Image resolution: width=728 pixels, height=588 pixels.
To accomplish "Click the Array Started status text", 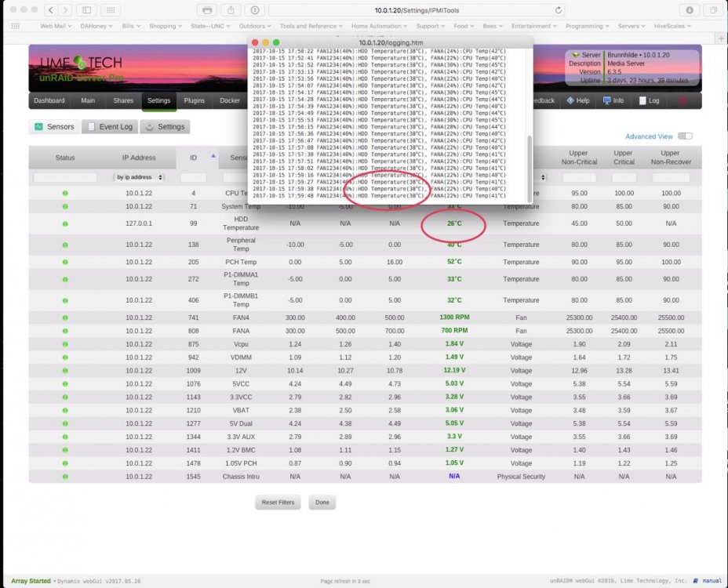I will pos(31,581).
